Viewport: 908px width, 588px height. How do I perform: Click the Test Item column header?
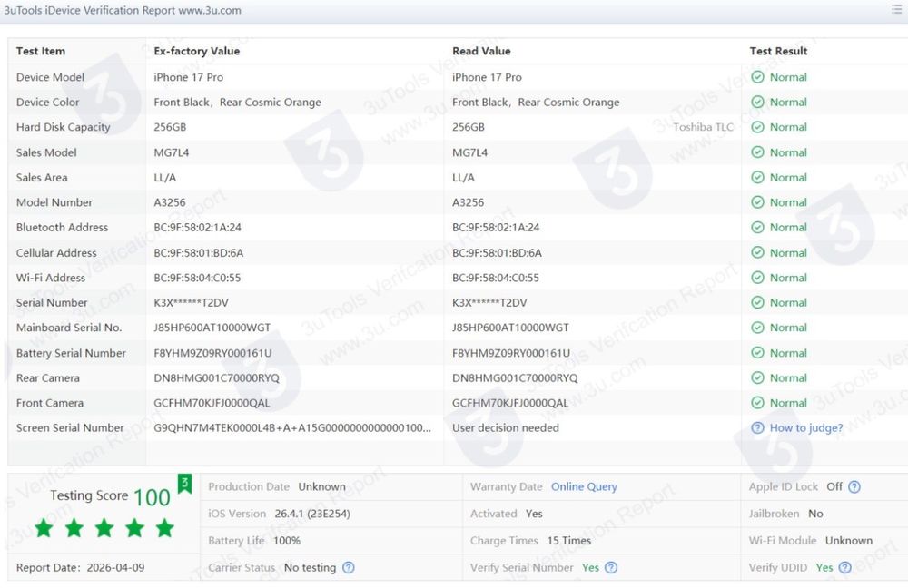[41, 51]
